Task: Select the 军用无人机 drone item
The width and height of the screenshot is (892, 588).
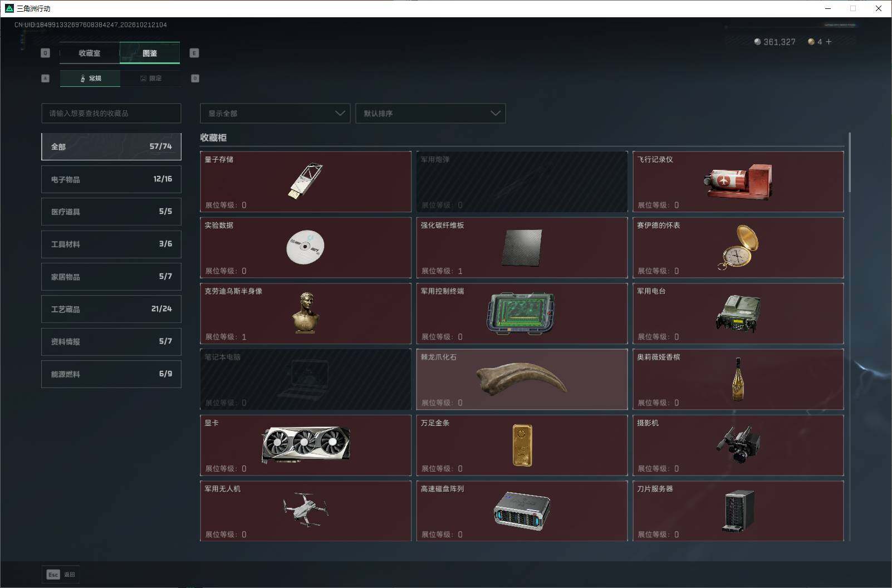Action: point(305,511)
